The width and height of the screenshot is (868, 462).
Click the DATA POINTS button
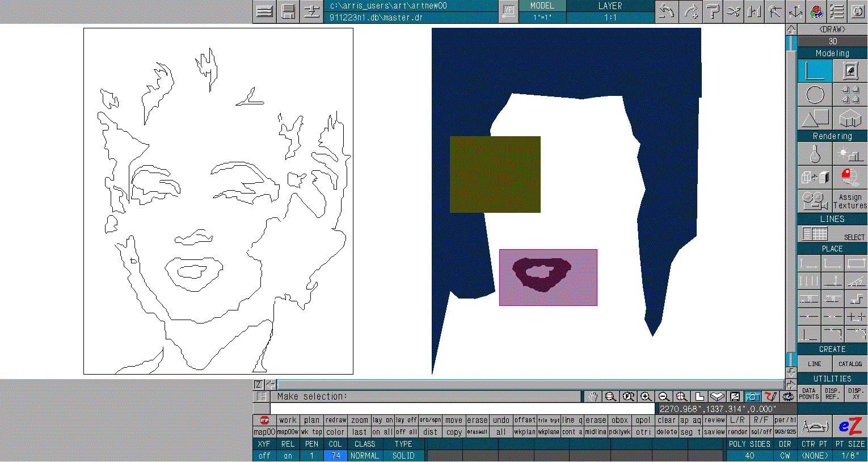[809, 394]
